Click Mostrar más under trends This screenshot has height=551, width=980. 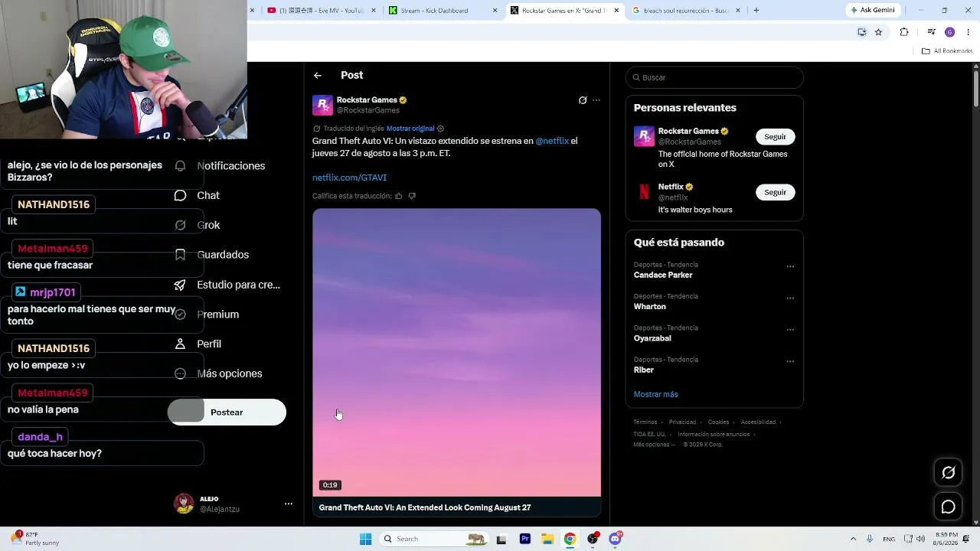[x=655, y=395]
